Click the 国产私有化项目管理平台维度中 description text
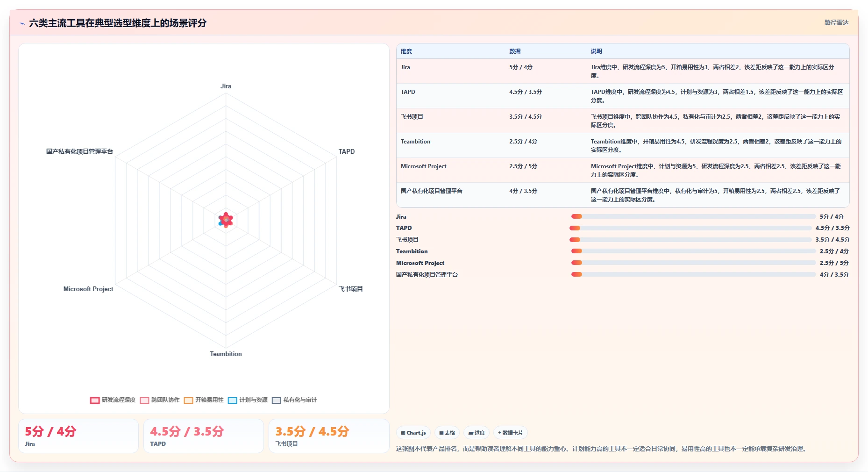Viewport: 868px width, 472px height. click(x=715, y=195)
